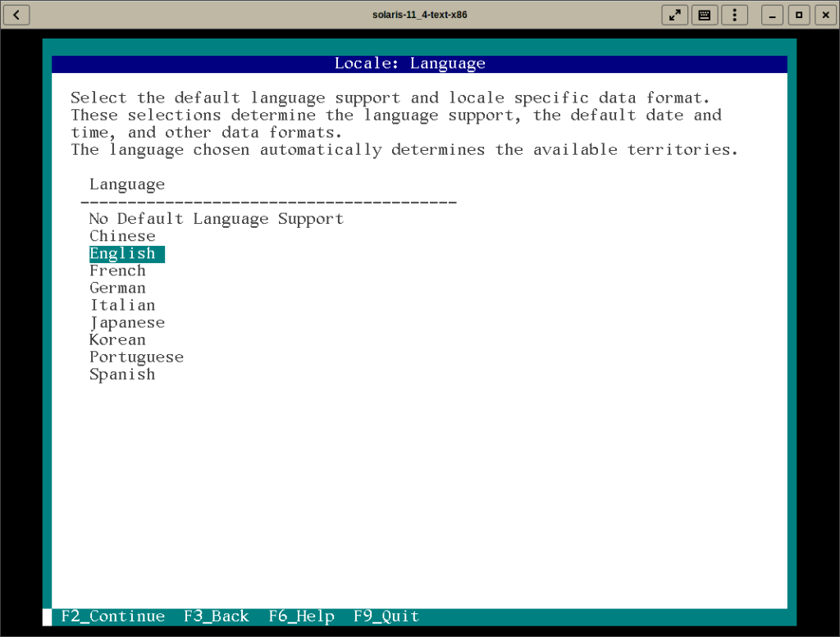Pick Italian in the language list

[x=122, y=305]
